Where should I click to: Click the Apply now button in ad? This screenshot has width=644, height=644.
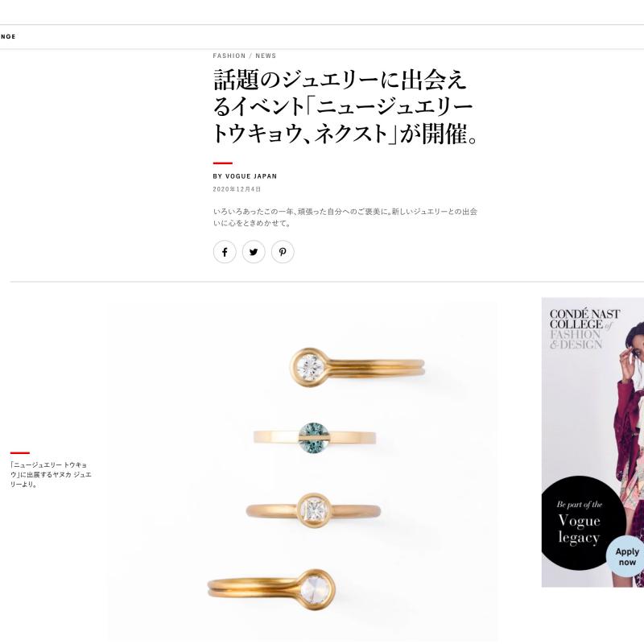[x=627, y=556]
